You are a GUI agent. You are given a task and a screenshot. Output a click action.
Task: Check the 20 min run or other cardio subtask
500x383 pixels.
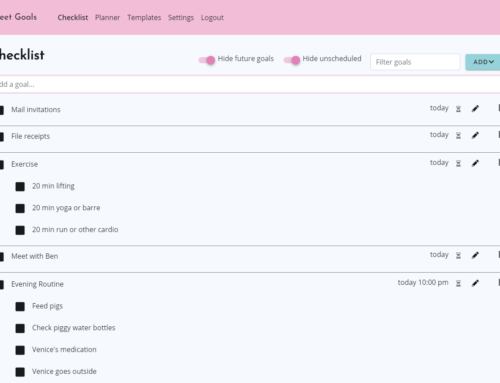[x=20, y=230]
